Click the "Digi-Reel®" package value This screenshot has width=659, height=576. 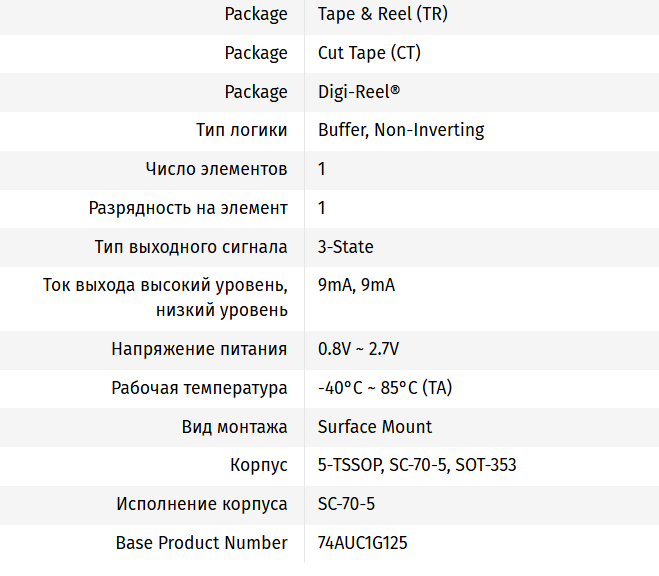(x=359, y=92)
